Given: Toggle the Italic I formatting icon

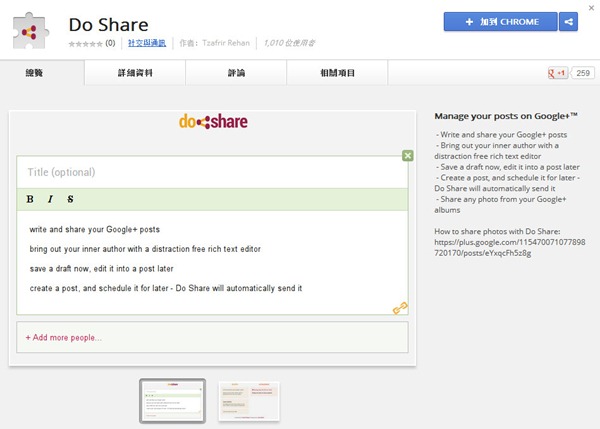Looking at the screenshot, I should point(50,199).
